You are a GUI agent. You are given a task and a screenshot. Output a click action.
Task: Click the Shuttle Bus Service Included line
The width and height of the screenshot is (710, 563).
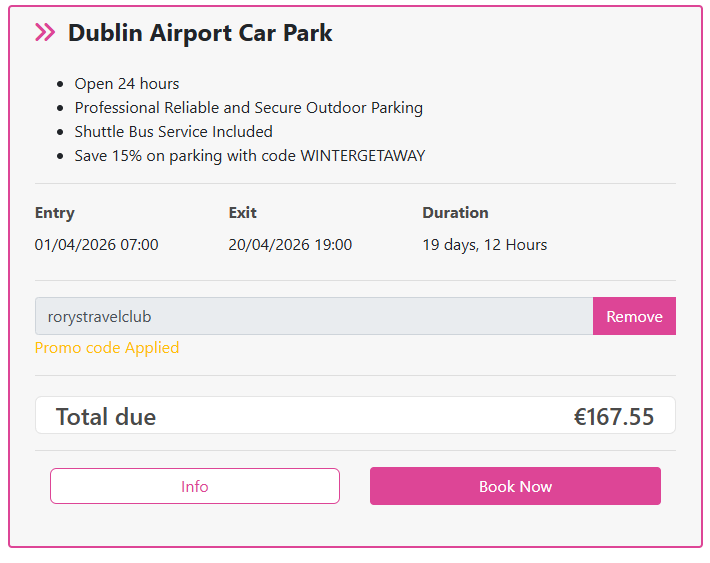(x=173, y=132)
